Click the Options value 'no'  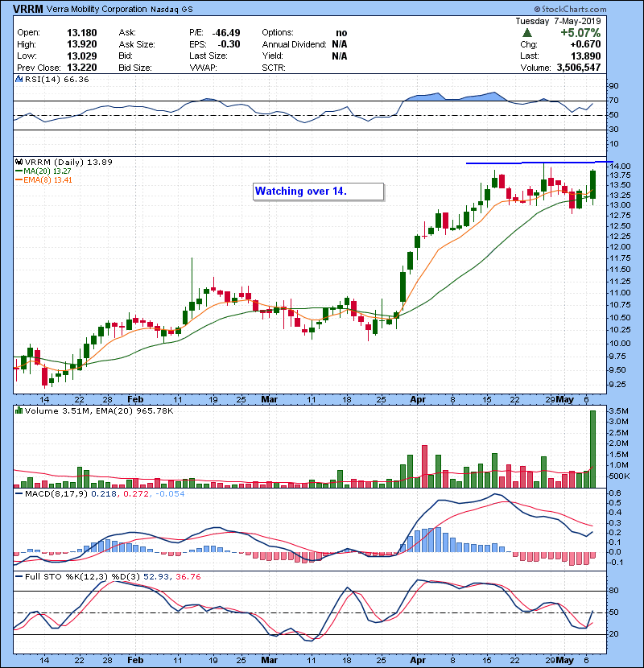341,33
